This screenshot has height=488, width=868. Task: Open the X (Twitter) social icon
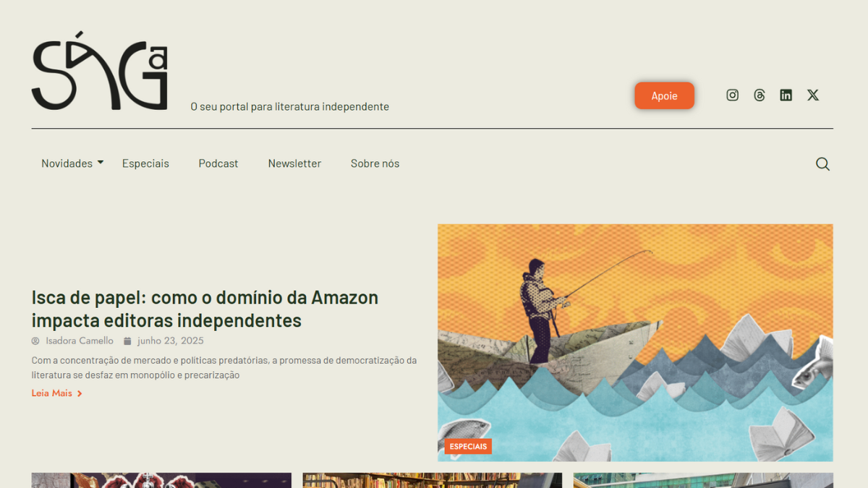(813, 95)
